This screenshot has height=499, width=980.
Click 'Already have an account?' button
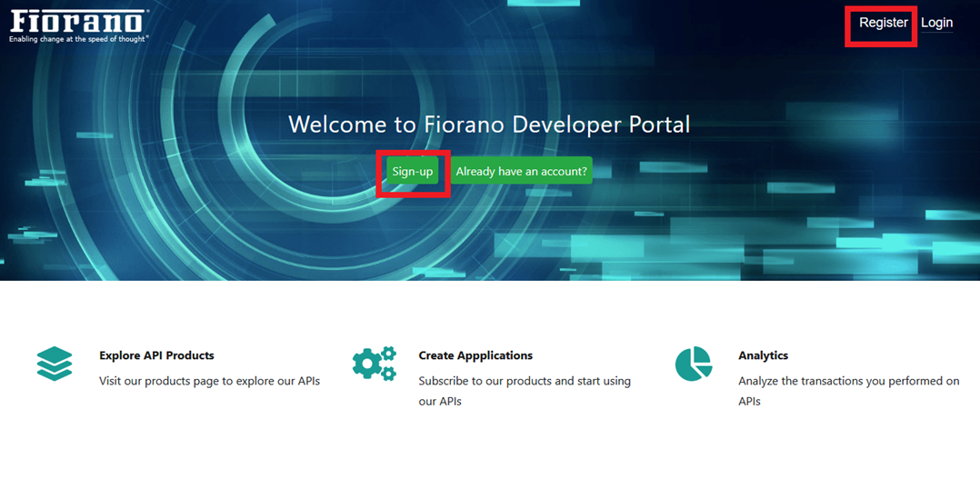[x=521, y=171]
